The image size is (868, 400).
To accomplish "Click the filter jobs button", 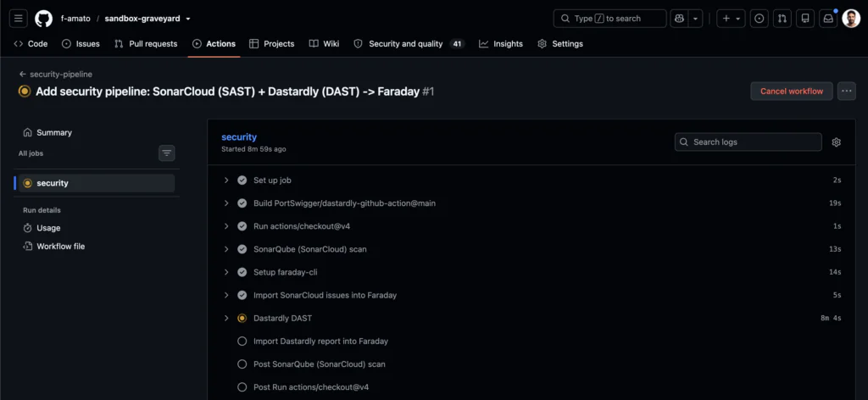I will point(167,153).
